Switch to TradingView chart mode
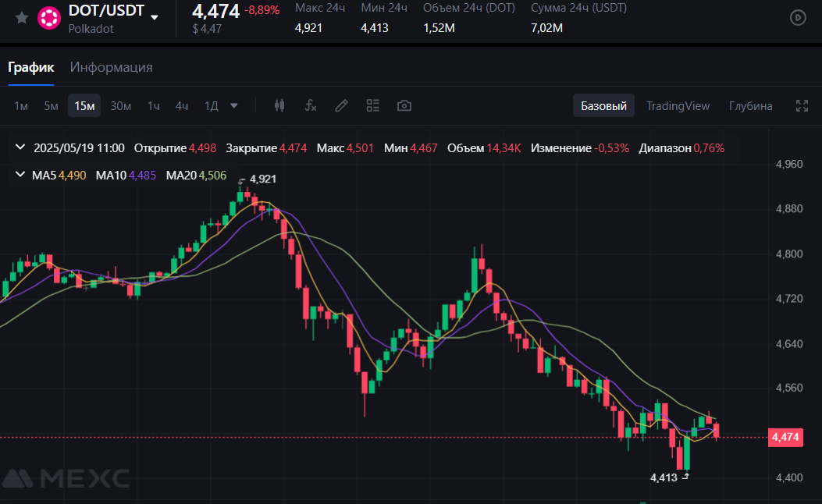 coord(678,106)
